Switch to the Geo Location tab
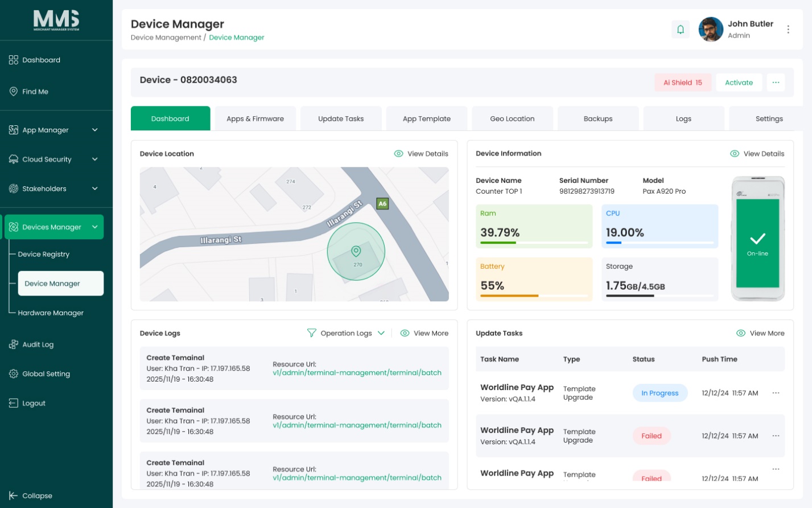This screenshot has width=812, height=508. pos(512,118)
